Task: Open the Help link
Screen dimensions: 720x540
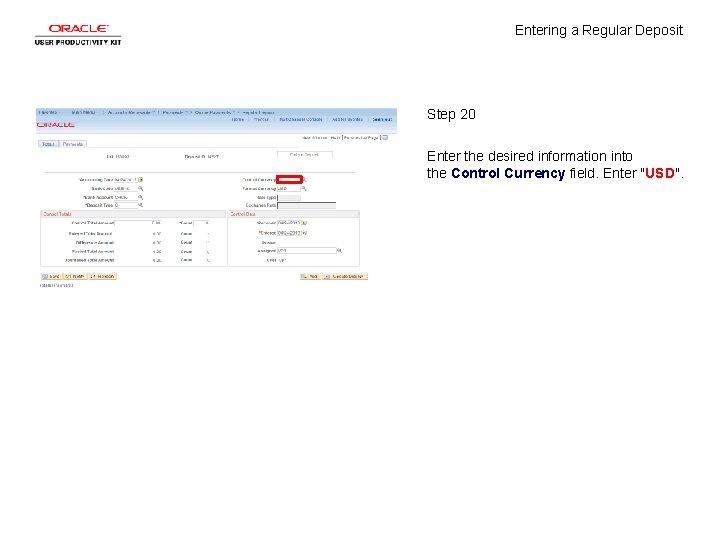Action: point(335,138)
